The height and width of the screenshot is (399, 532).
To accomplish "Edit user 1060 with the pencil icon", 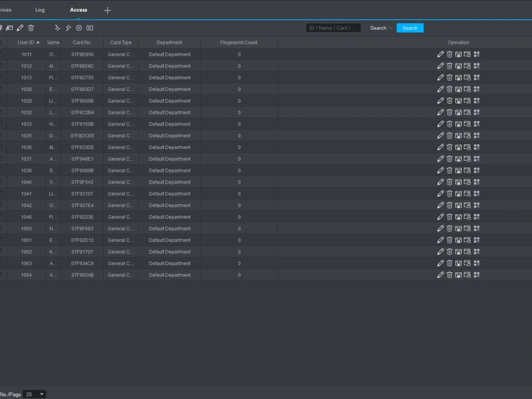I will [x=440, y=228].
